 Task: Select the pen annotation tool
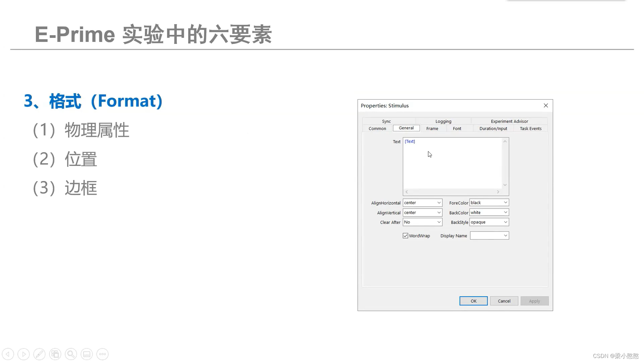click(40, 354)
